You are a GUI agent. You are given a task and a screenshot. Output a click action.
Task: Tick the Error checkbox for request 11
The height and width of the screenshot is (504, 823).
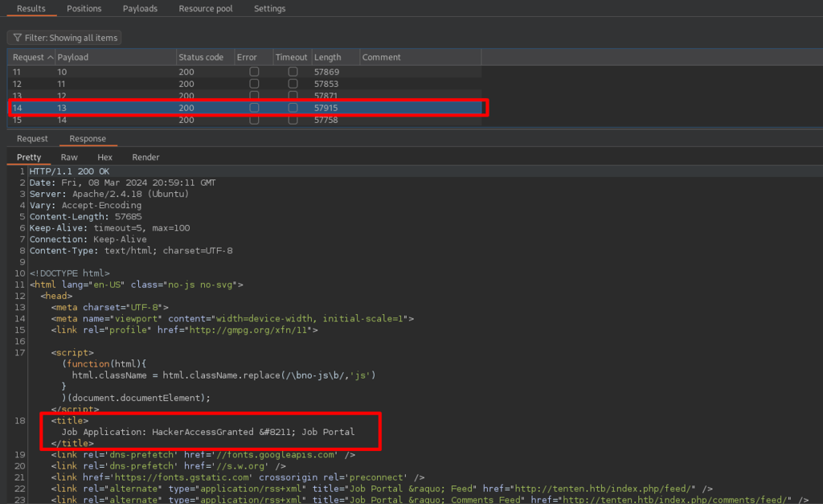pos(254,72)
